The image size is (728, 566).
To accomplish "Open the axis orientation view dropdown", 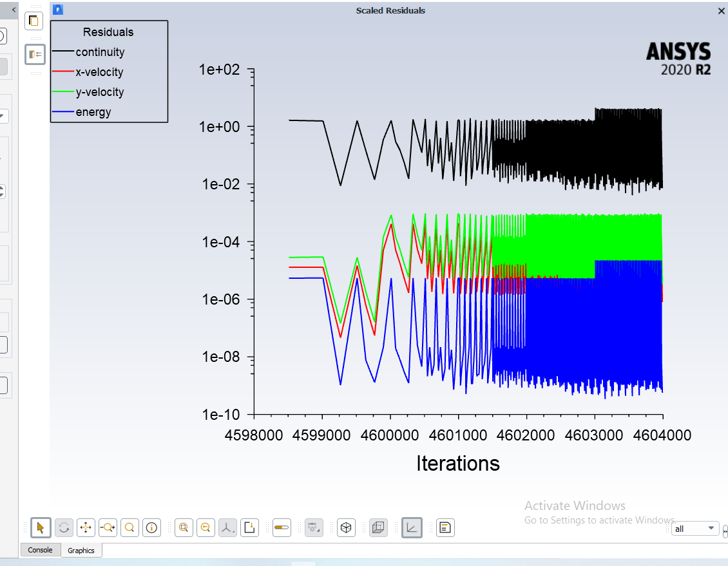I will (227, 528).
